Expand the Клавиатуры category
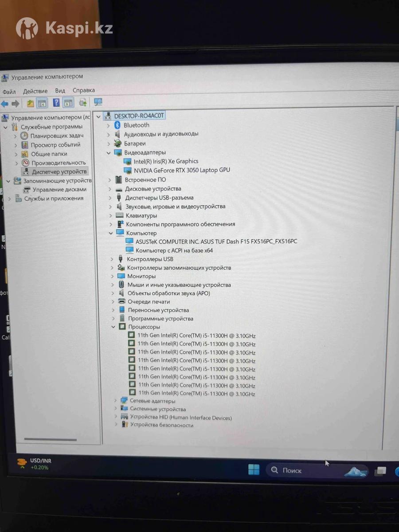399x532 pixels. pos(110,215)
